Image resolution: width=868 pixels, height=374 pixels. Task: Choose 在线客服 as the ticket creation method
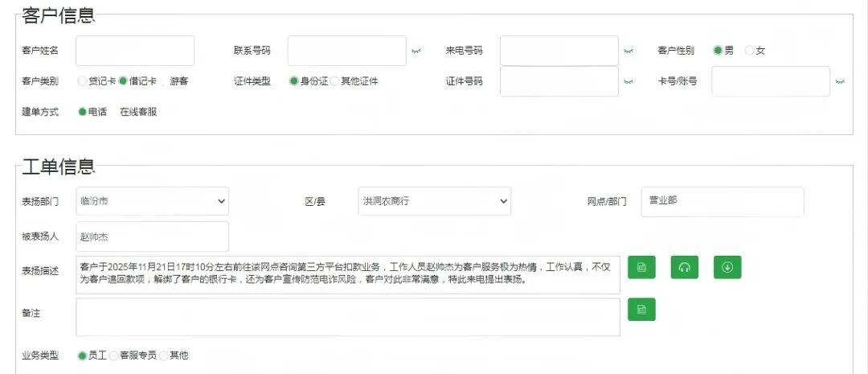pyautogui.click(x=138, y=113)
